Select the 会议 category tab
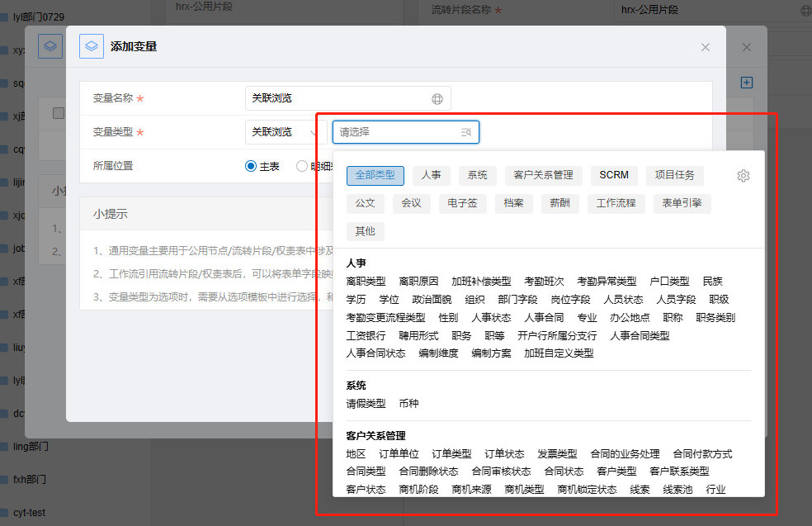The width and height of the screenshot is (812, 526). [411, 203]
